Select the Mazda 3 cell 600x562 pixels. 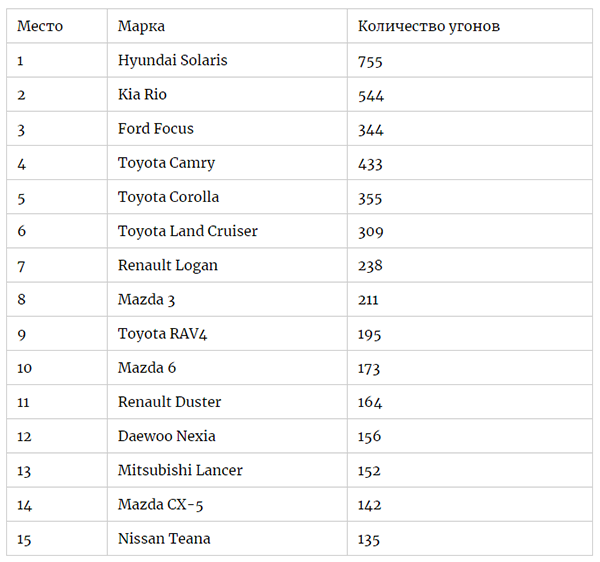146,299
